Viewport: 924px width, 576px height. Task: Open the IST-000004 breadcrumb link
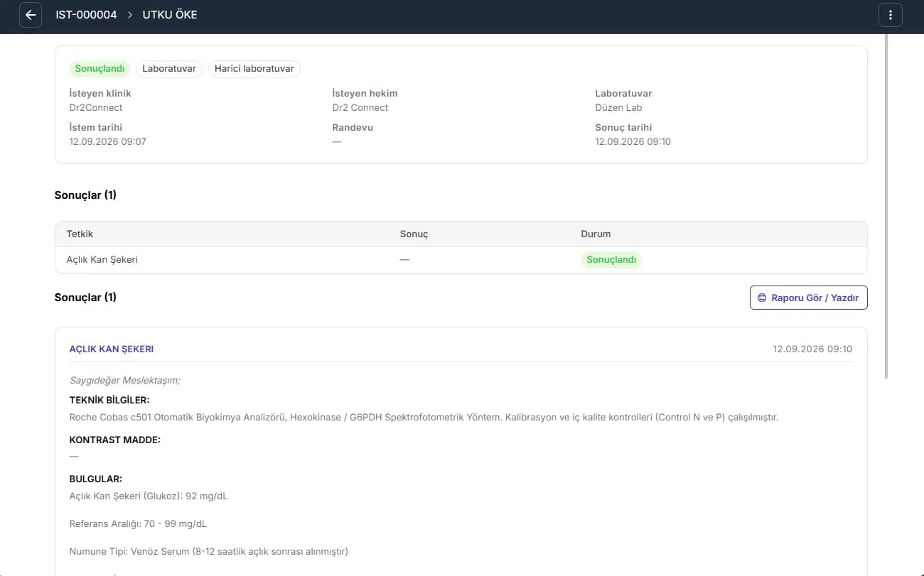[86, 15]
